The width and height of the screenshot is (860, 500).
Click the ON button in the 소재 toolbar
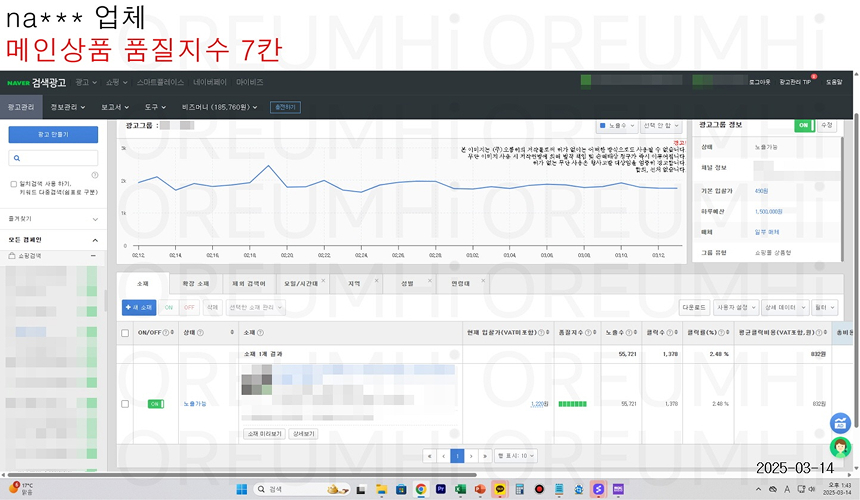(x=169, y=308)
